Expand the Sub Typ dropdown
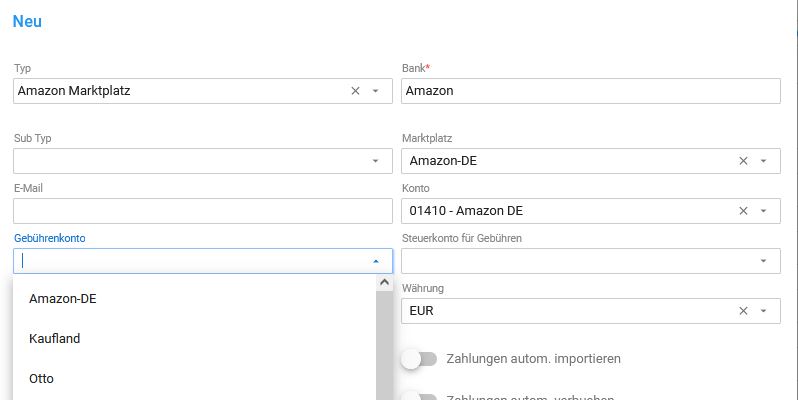This screenshot has height=400, width=798. click(376, 161)
